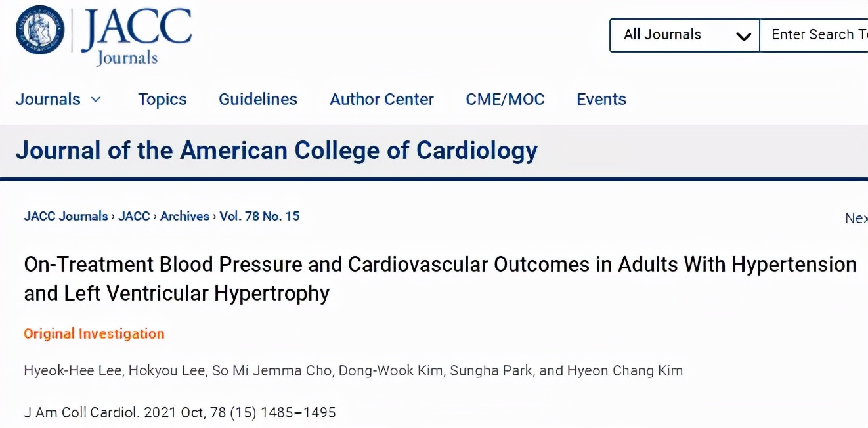Open the Archives breadcrumb link
The height and width of the screenshot is (428, 868).
(184, 216)
